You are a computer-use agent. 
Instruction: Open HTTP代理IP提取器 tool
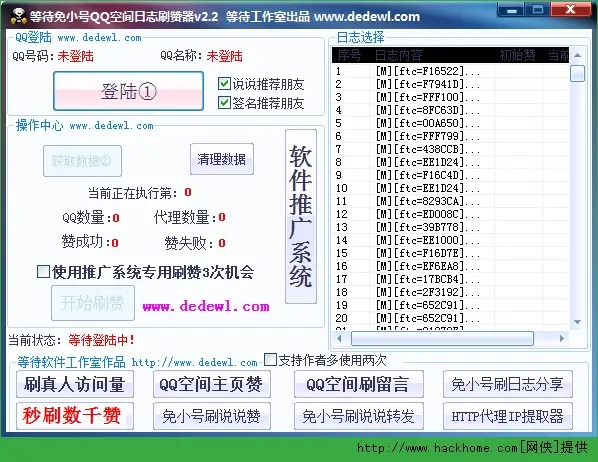point(508,415)
